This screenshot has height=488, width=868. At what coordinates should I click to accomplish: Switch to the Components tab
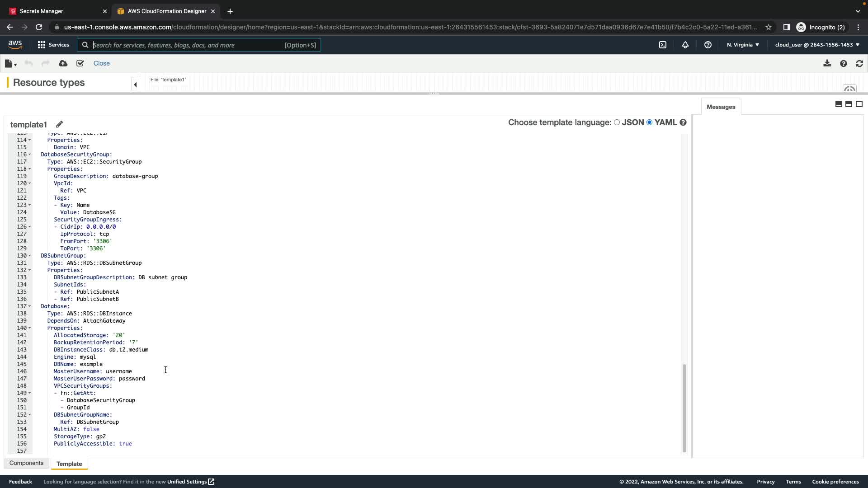(26, 463)
